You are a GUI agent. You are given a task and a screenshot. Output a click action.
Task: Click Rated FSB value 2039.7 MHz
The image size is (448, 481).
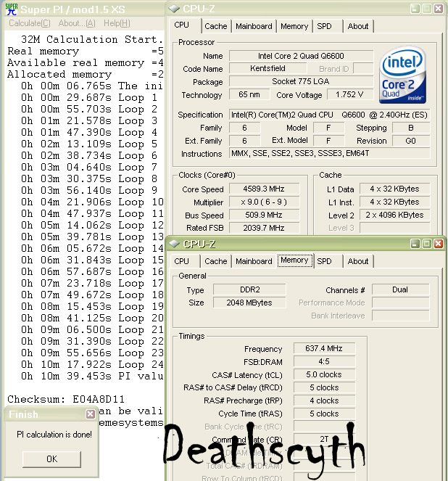264,228
